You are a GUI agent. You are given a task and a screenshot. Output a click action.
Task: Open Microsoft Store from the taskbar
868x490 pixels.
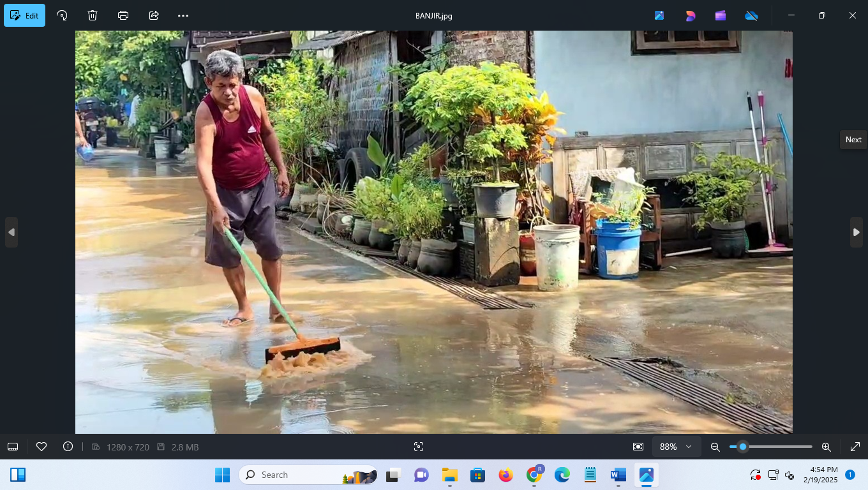click(x=477, y=475)
